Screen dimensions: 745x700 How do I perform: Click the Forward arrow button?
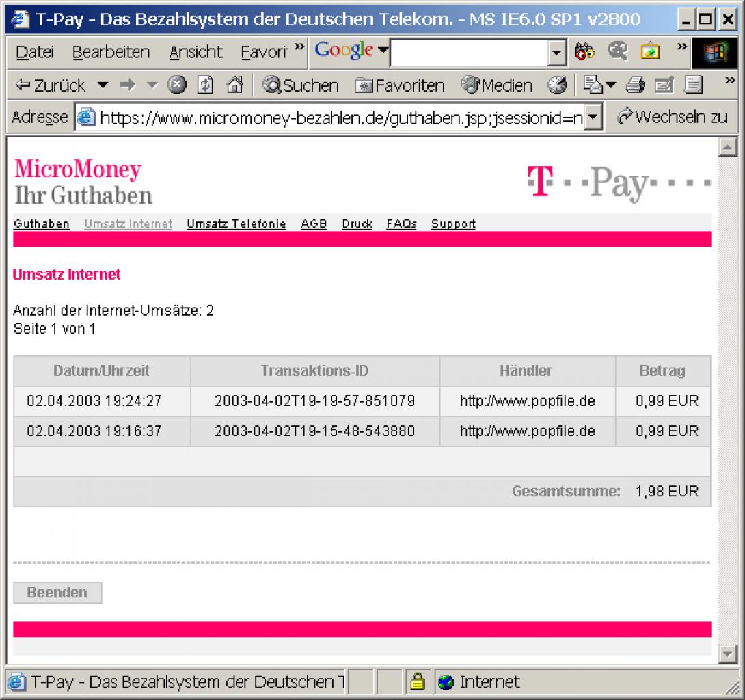coord(127,85)
